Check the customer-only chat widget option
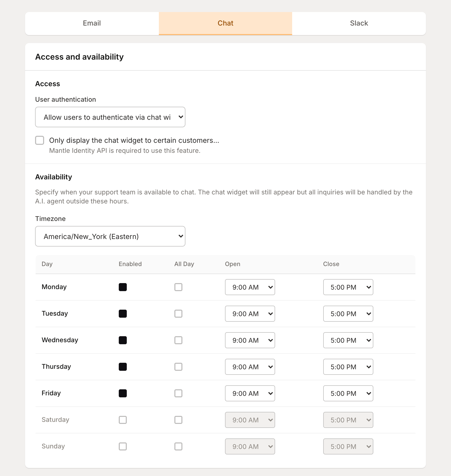The image size is (451, 476). point(40,141)
